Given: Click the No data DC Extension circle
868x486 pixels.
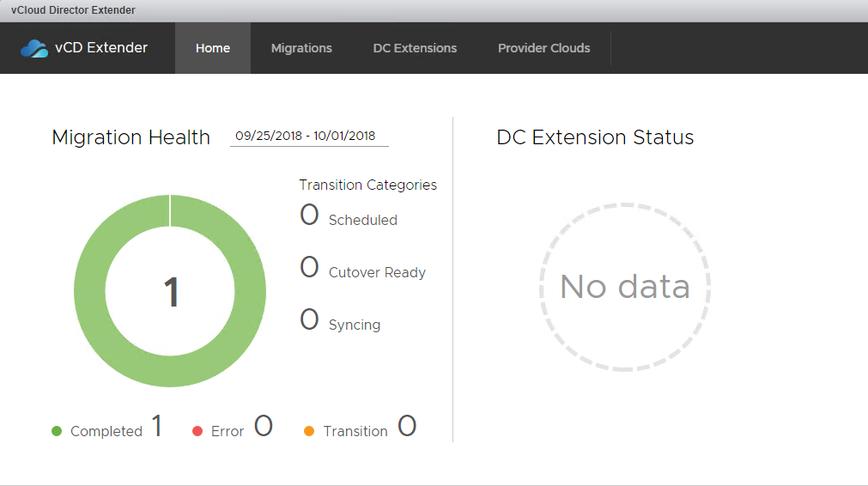Looking at the screenshot, I should click(625, 287).
